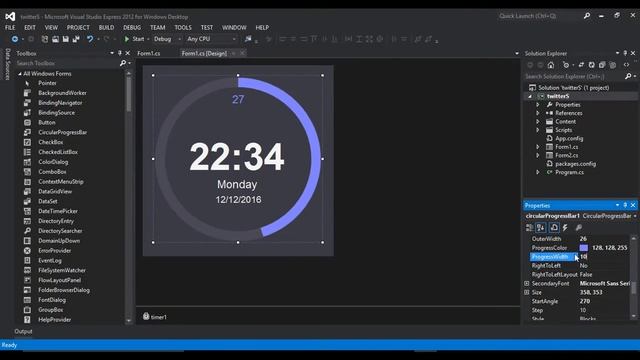Select the CheckBox control in Toolbox
640x360 pixels.
(51, 142)
